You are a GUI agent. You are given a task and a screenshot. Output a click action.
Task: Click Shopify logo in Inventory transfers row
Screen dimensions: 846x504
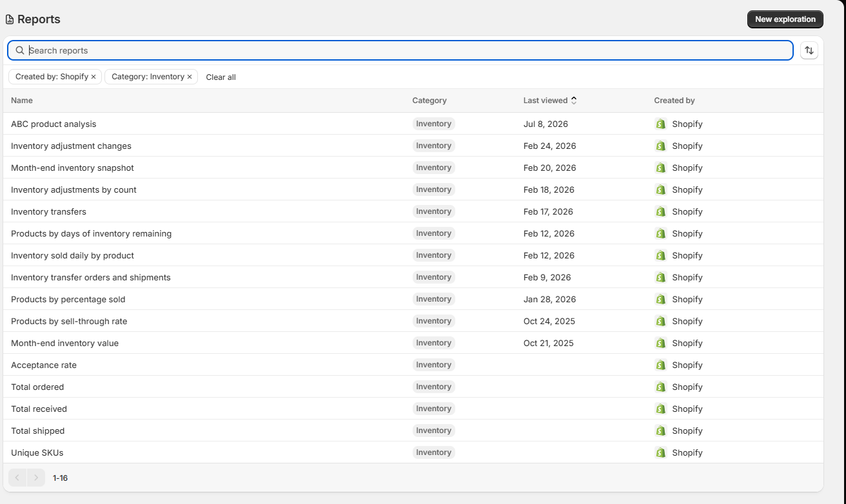tap(660, 211)
